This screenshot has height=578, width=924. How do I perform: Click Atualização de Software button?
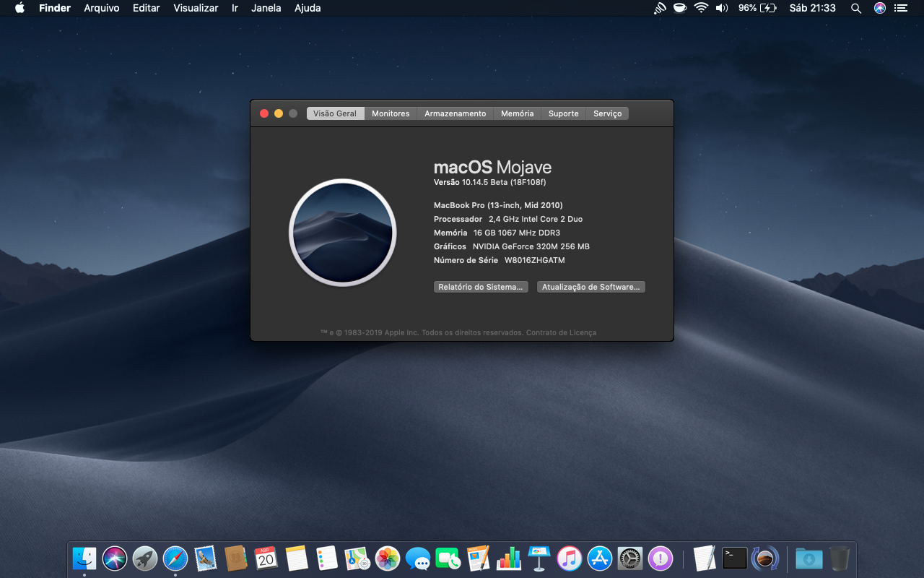(x=591, y=287)
